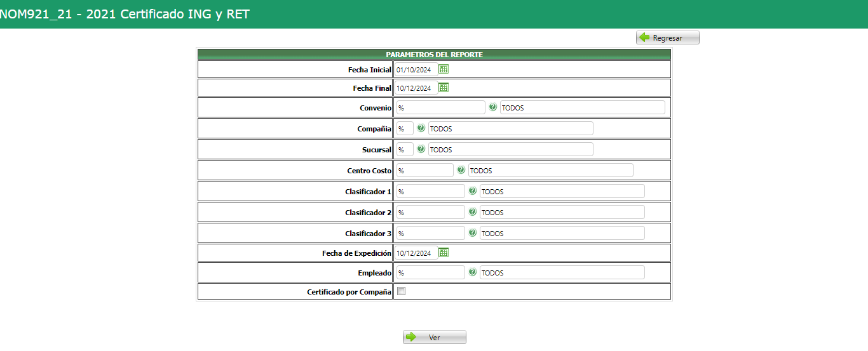Click the help lookup icon for Convenio
Viewport: 868px width, 351px height.
(492, 107)
